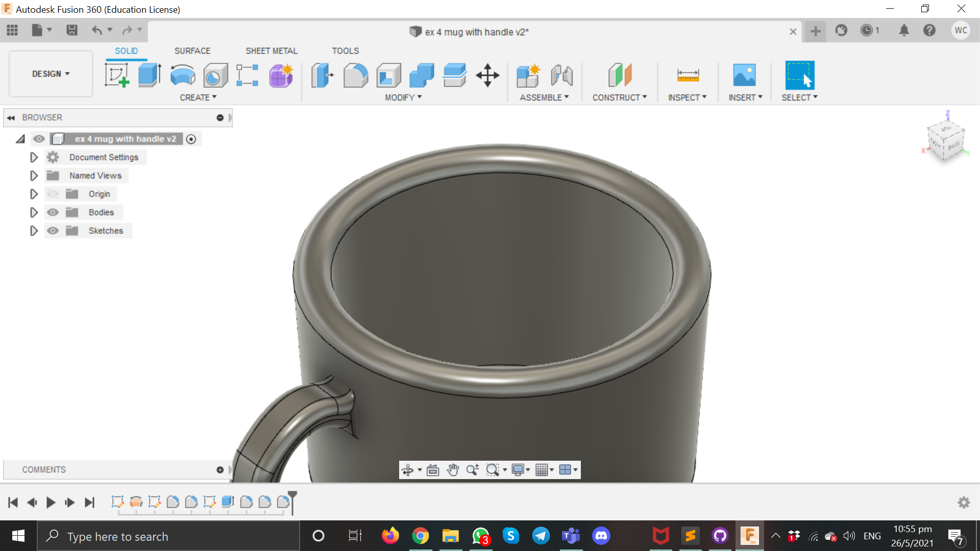The height and width of the screenshot is (551, 980).
Task: Select the Press Pull tool
Action: point(322,75)
